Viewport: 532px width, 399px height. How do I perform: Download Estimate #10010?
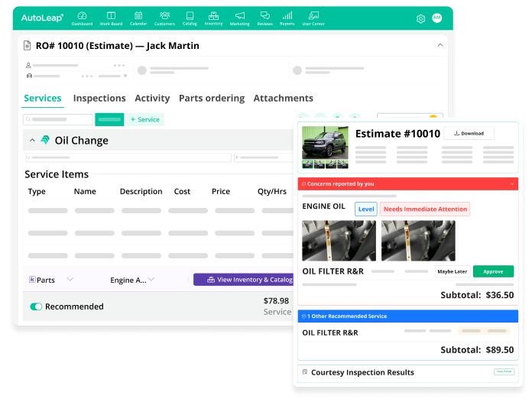click(469, 133)
